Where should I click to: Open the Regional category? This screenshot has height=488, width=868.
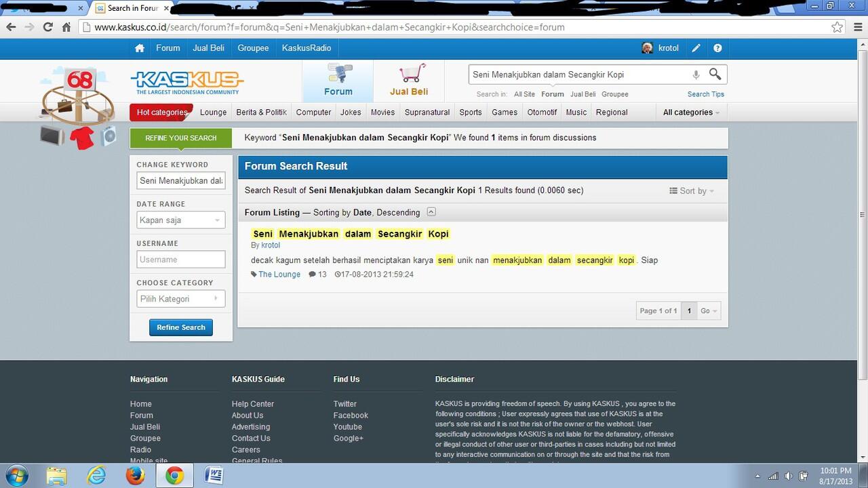point(612,113)
